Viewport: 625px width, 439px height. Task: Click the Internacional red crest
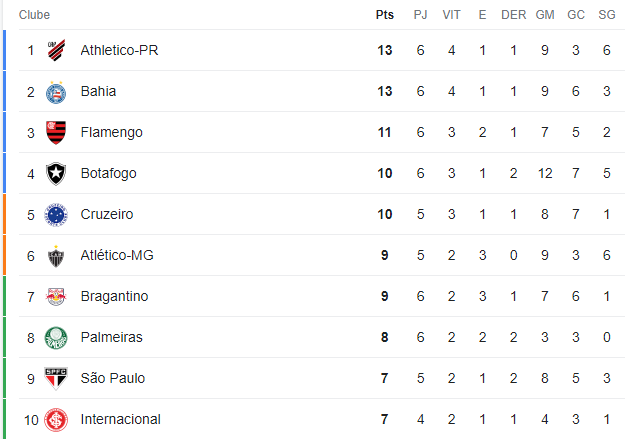[56, 419]
